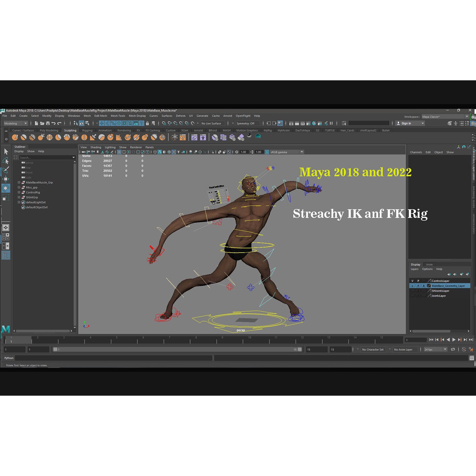The image size is (476, 476).
Task: Expand SHJntGrp node in Outliner
Action: (19, 197)
